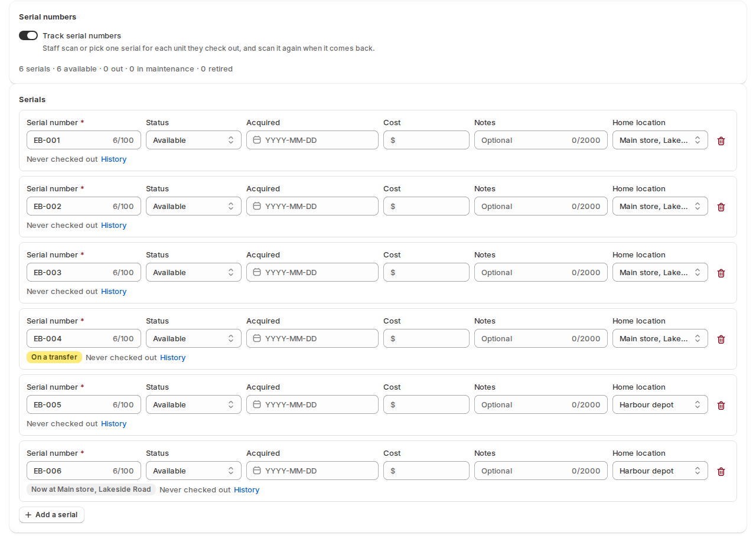Toggle Track serial numbers switch

coord(28,35)
